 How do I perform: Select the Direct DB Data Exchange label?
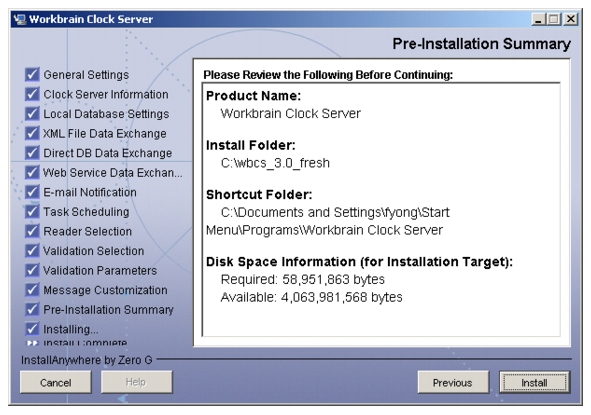(107, 153)
